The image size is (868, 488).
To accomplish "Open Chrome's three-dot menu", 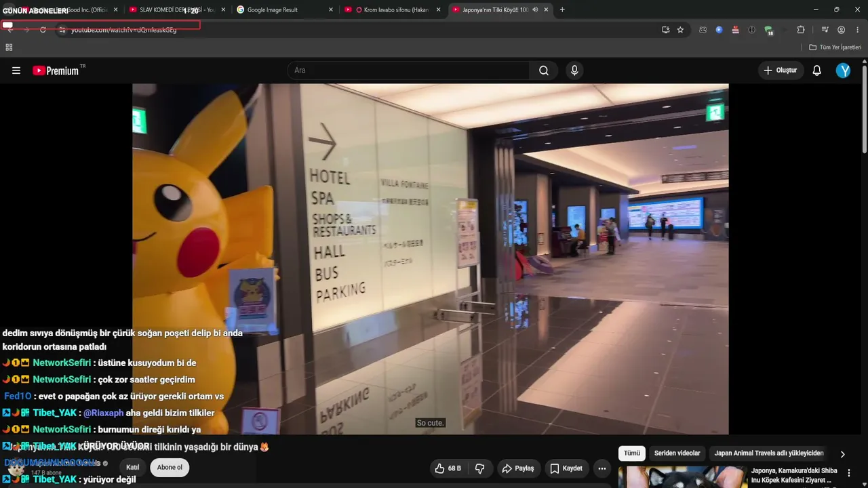I will tap(858, 30).
